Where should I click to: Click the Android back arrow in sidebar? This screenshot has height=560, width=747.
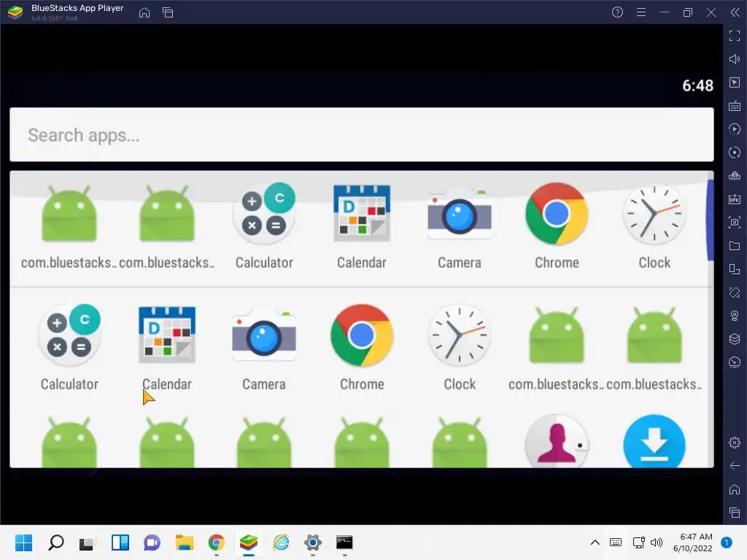pos(735,466)
